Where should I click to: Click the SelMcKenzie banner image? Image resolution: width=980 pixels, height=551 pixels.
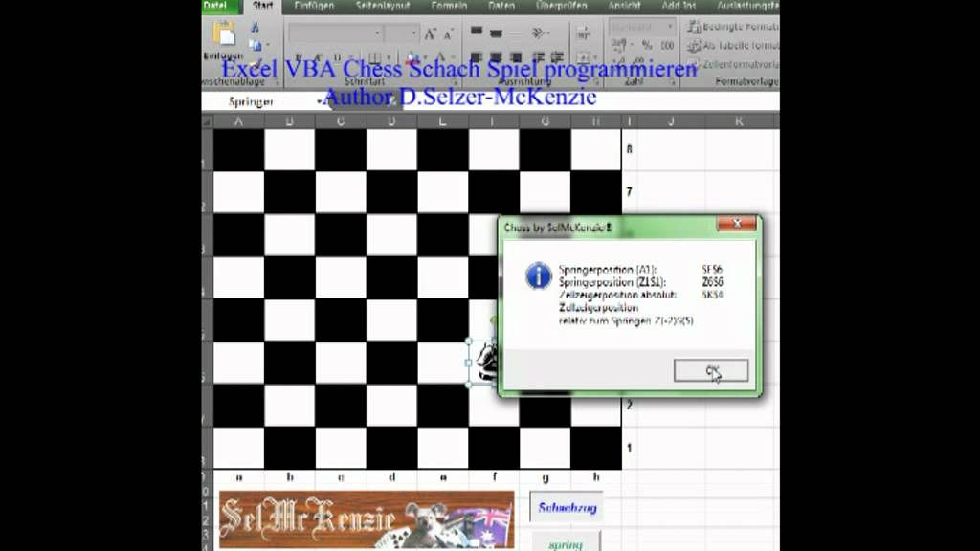(367, 519)
